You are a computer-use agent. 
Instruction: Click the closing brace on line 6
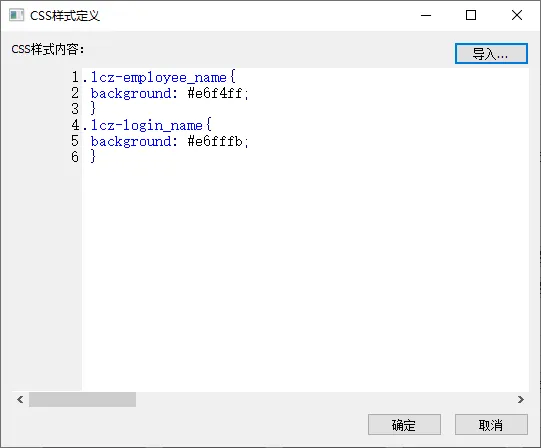[93, 157]
